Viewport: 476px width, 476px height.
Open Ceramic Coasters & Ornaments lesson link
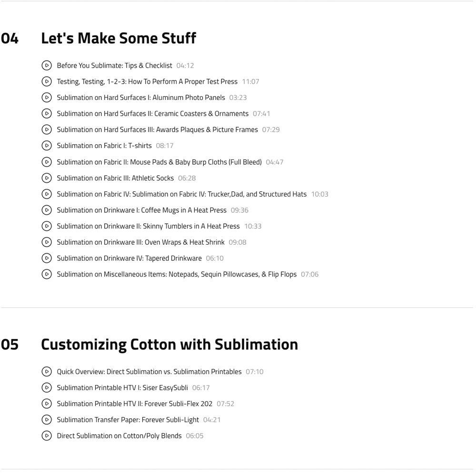[x=152, y=114]
